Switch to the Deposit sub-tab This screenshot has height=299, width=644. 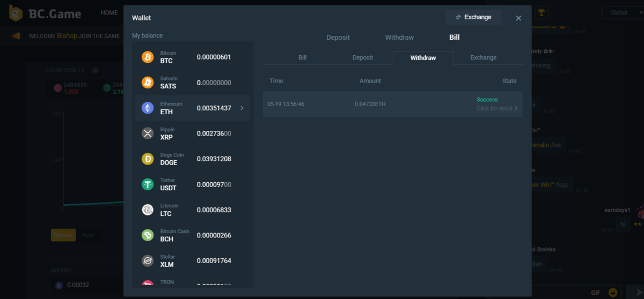coord(363,58)
